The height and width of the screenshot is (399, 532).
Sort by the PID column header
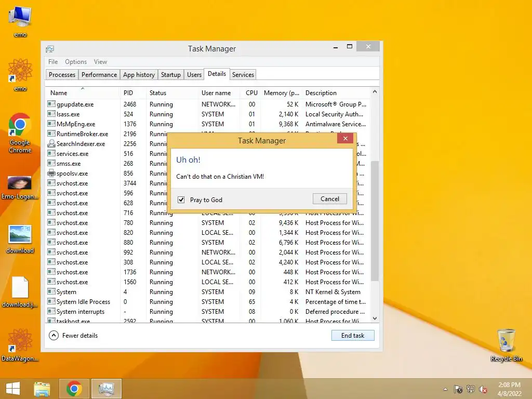click(x=132, y=92)
